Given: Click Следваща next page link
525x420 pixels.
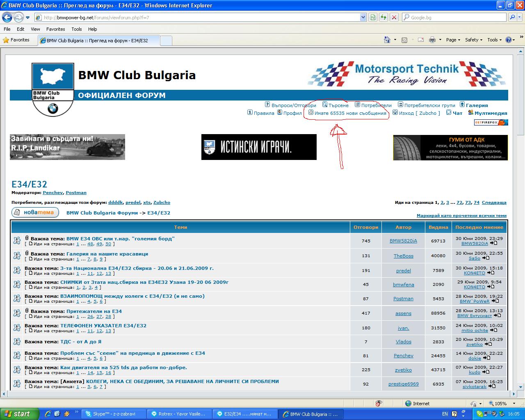Looking at the screenshot, I should (x=494, y=202).
